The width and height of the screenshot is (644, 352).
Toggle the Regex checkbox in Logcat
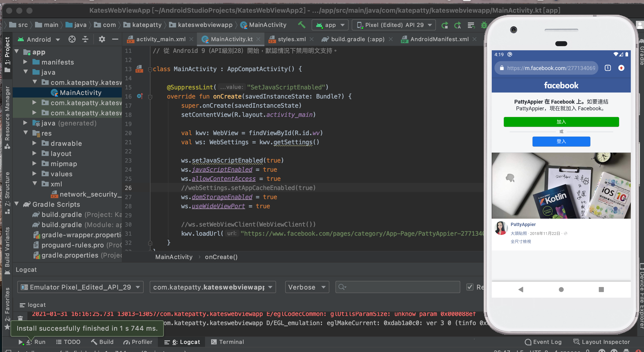(470, 287)
